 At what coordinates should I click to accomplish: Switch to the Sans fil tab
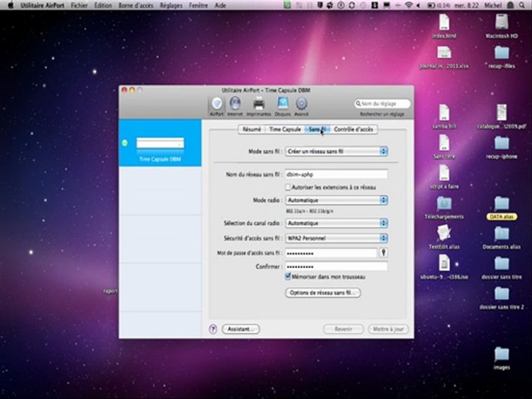coord(317,129)
